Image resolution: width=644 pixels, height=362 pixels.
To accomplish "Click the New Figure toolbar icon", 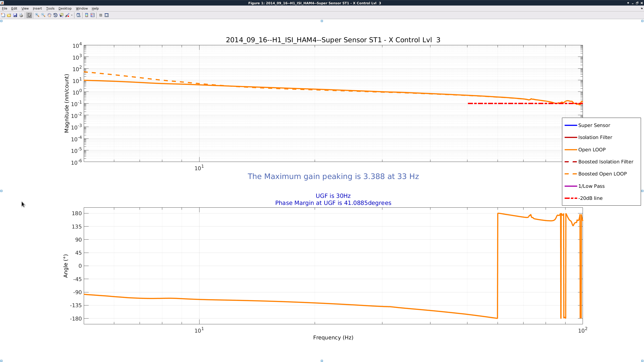I will (x=3, y=15).
